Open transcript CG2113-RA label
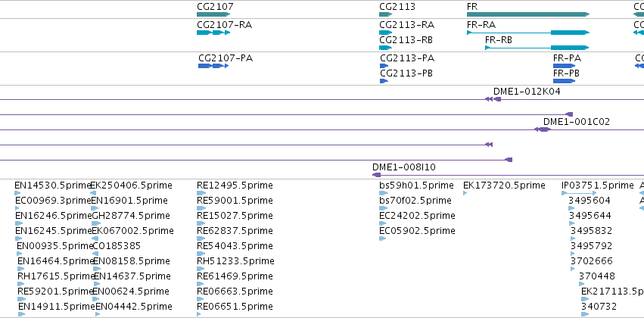The height and width of the screenshot is (318, 644). click(406, 25)
